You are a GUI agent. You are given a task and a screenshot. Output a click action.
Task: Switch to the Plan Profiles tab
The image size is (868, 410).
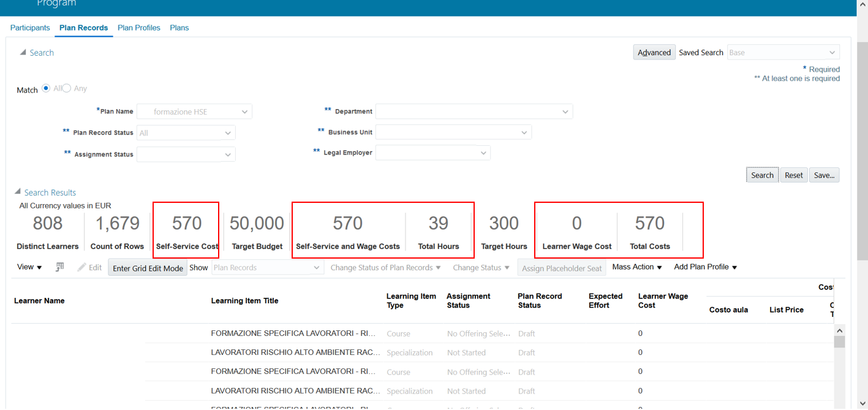click(139, 28)
